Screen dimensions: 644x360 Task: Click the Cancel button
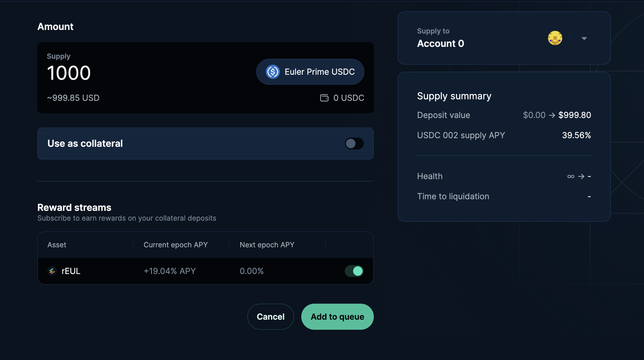tap(270, 317)
